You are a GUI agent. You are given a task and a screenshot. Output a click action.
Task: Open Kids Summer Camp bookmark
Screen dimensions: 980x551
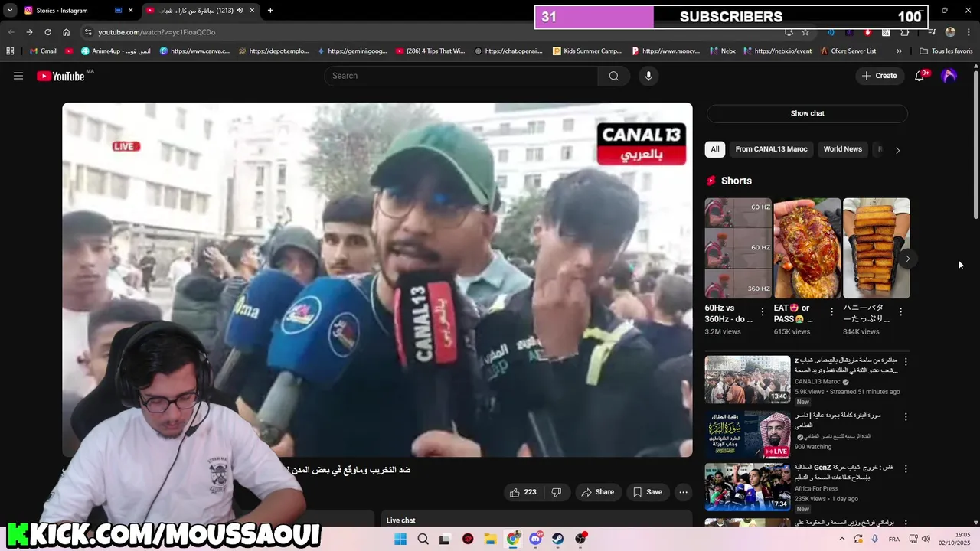(x=587, y=51)
